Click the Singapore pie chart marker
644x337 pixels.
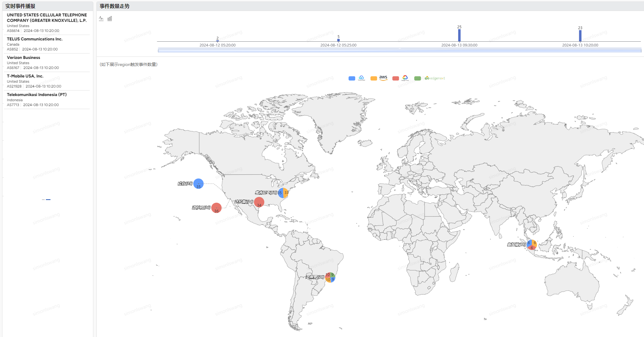click(531, 245)
